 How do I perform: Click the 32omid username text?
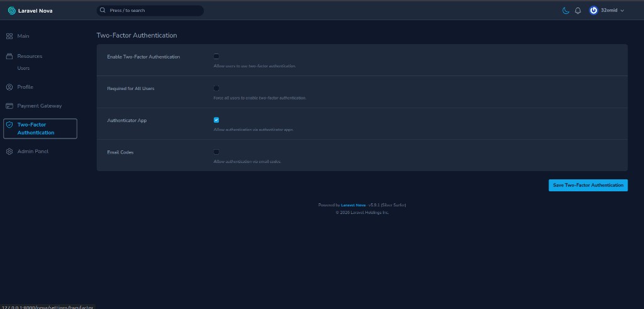pos(609,11)
